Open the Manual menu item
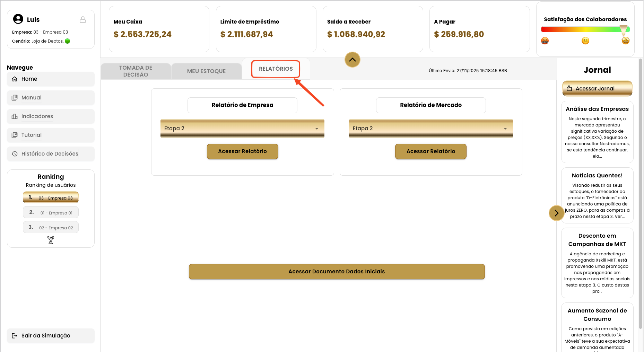This screenshot has width=644, height=352. (51, 98)
